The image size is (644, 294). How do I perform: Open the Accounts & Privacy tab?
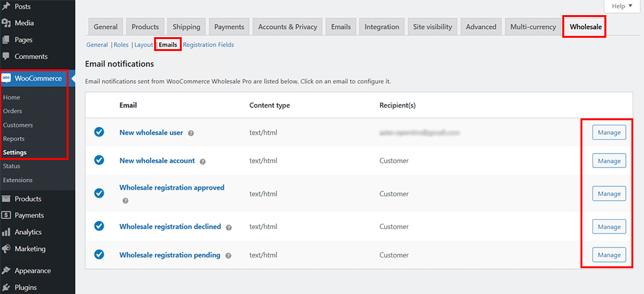287,26
